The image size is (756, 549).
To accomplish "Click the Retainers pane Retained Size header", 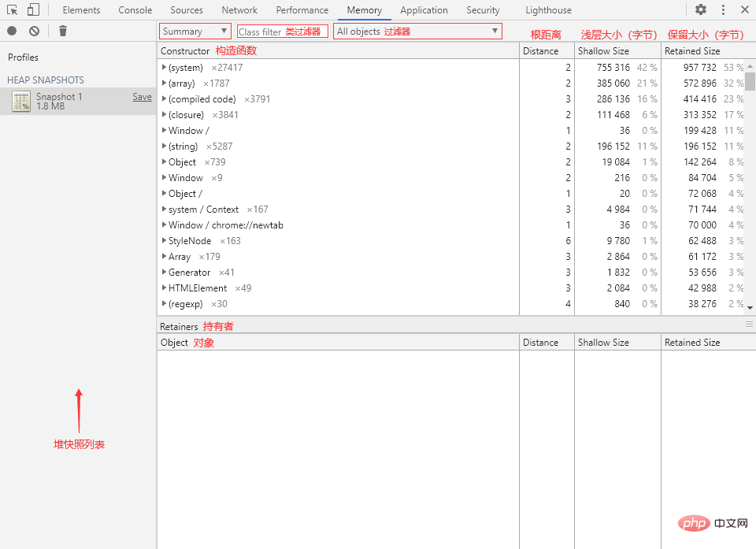I will coord(708,342).
